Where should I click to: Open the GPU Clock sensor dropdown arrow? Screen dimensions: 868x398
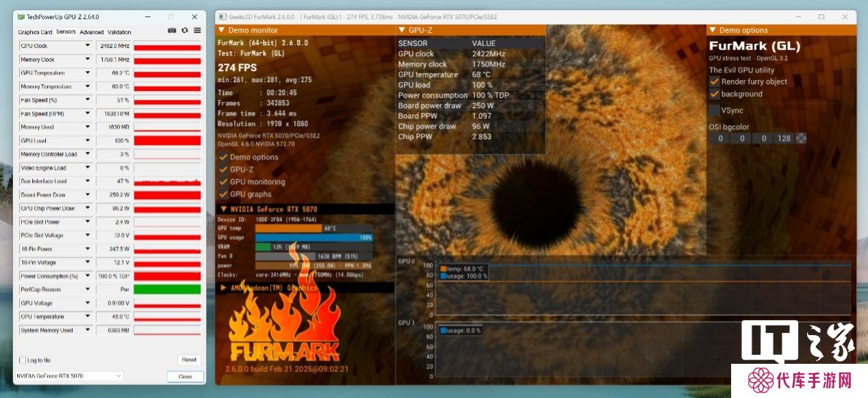[88, 46]
